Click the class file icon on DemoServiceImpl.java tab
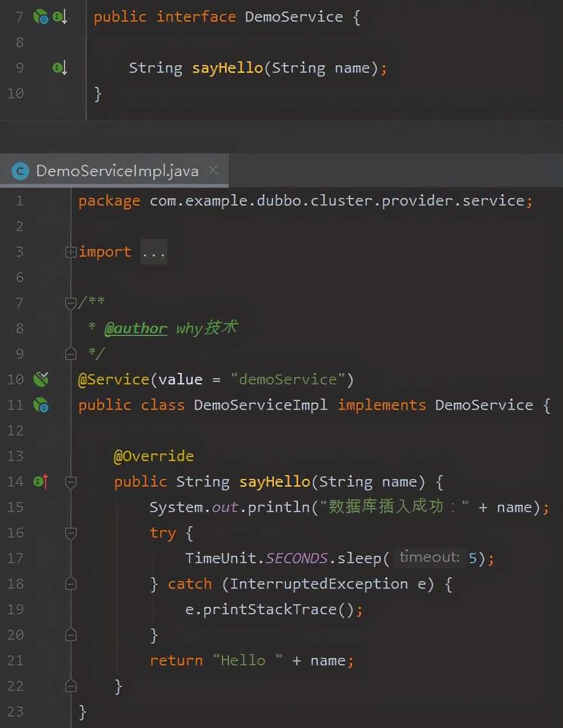 click(x=20, y=171)
